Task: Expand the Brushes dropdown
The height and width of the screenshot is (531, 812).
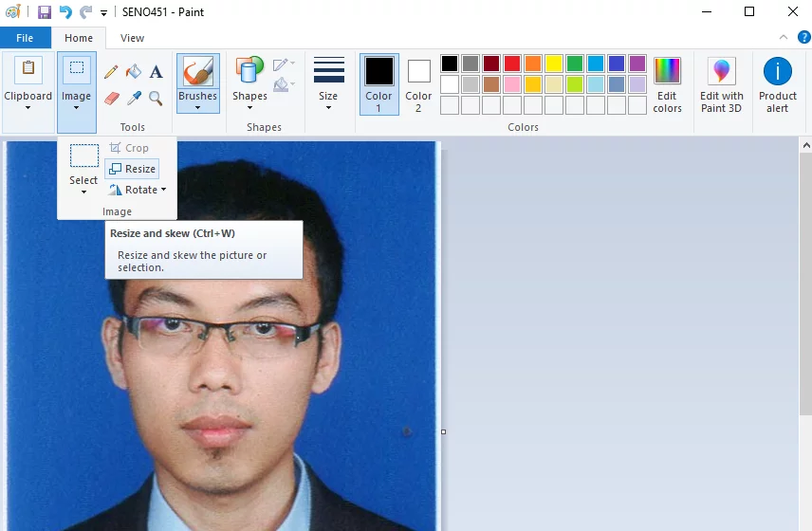Action: pos(197,102)
